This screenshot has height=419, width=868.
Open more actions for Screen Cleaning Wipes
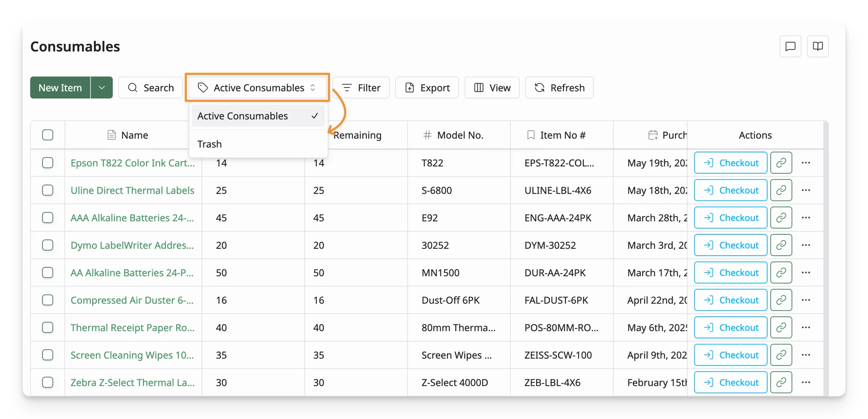tap(806, 355)
